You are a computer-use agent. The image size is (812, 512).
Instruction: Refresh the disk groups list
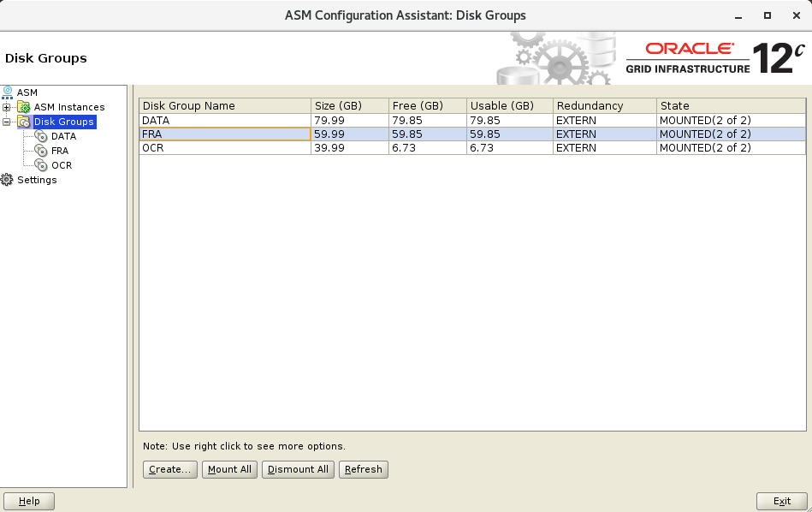pyautogui.click(x=364, y=469)
